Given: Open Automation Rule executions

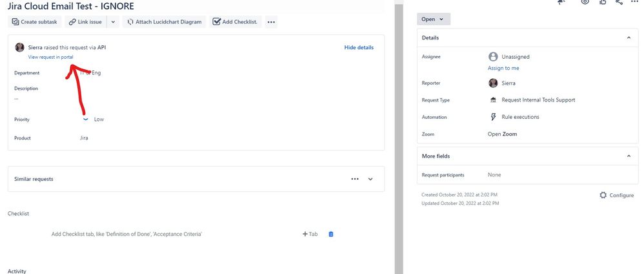Looking at the screenshot, I should (x=520, y=117).
